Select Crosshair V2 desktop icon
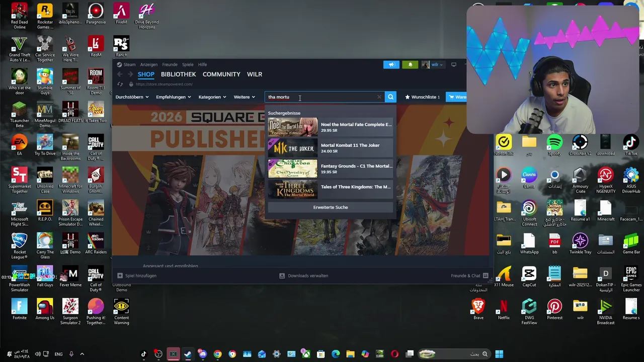 (580, 145)
